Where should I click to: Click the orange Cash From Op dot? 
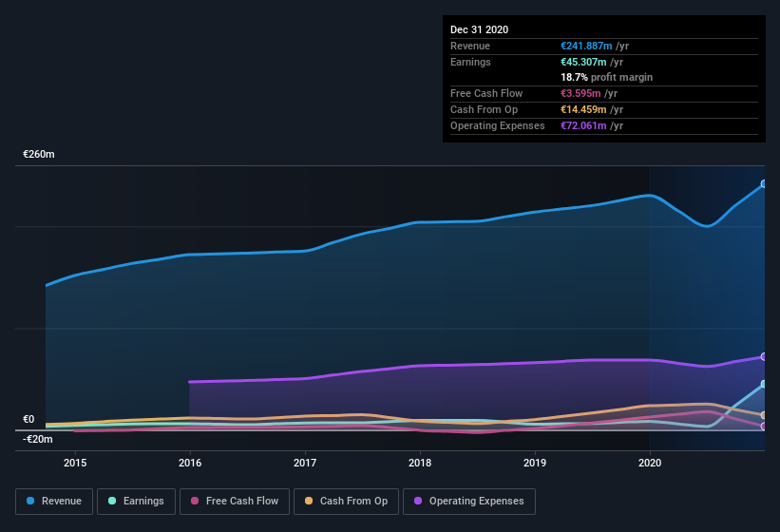(310, 501)
